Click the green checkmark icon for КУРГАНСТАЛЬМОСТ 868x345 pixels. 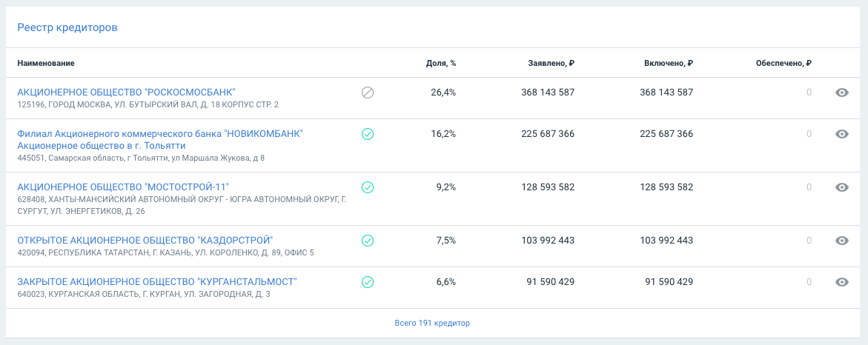(x=367, y=282)
